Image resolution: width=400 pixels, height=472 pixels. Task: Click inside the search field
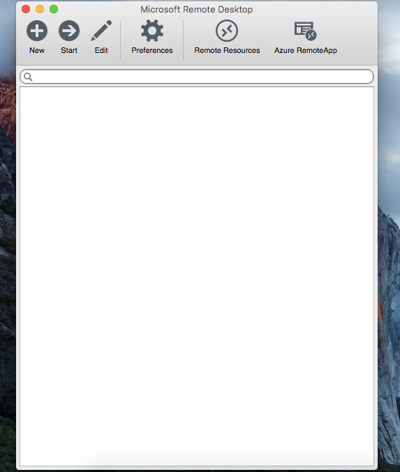(197, 77)
